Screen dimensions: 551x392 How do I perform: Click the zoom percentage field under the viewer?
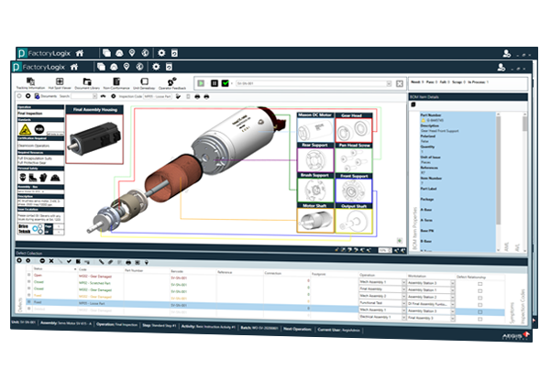pos(385,250)
